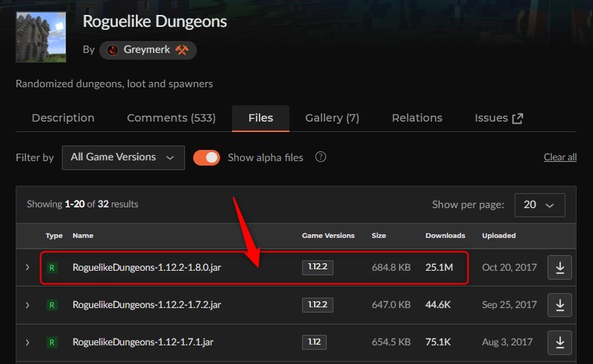Click the Roguelike Dungeons title
The image size is (593, 364).
(154, 22)
